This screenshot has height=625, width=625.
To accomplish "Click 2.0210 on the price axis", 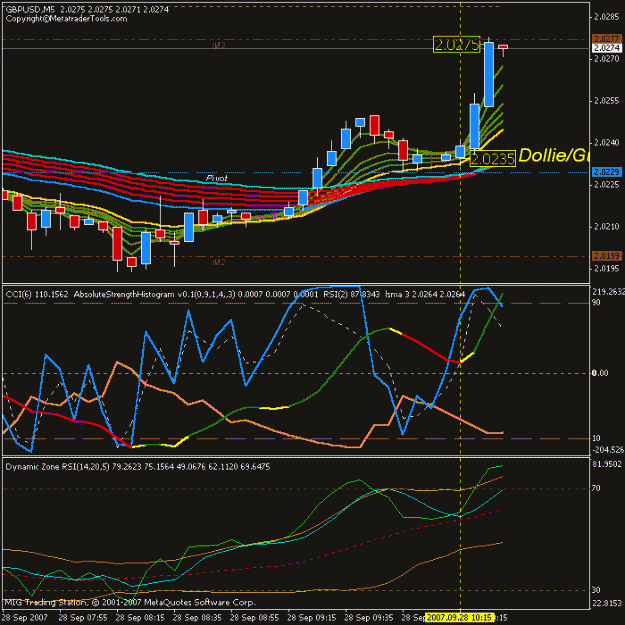I will point(607,226).
